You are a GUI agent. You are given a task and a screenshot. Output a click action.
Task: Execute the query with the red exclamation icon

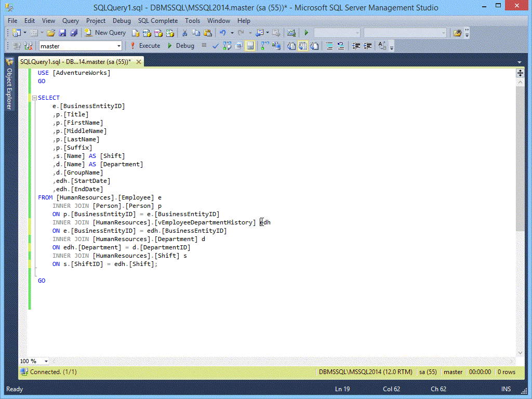[x=148, y=46]
